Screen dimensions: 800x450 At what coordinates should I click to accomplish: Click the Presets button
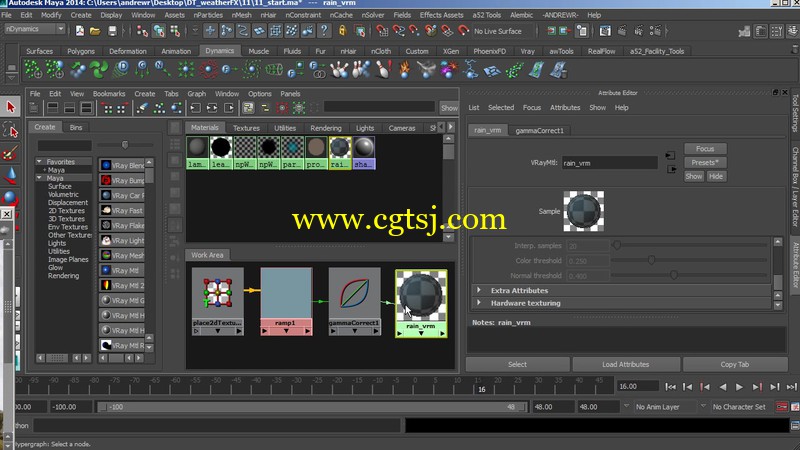tap(705, 162)
